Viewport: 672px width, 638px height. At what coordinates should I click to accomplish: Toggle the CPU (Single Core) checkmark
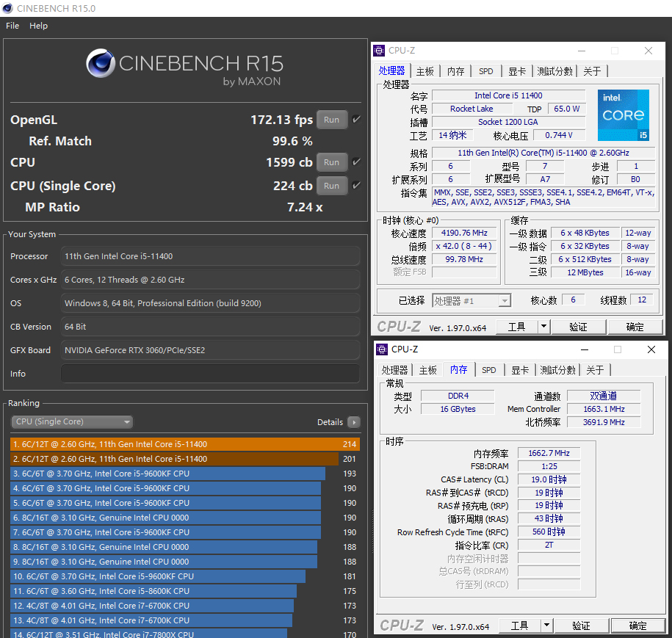[356, 186]
